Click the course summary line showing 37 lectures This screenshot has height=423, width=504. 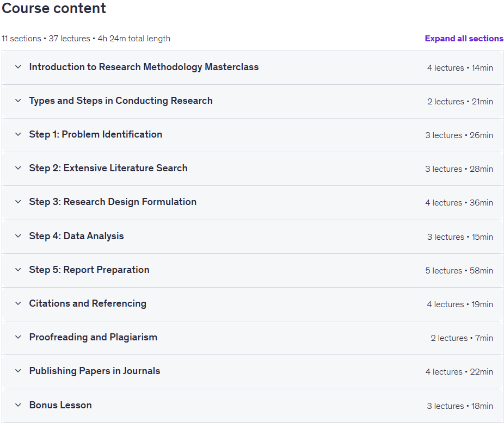86,39
